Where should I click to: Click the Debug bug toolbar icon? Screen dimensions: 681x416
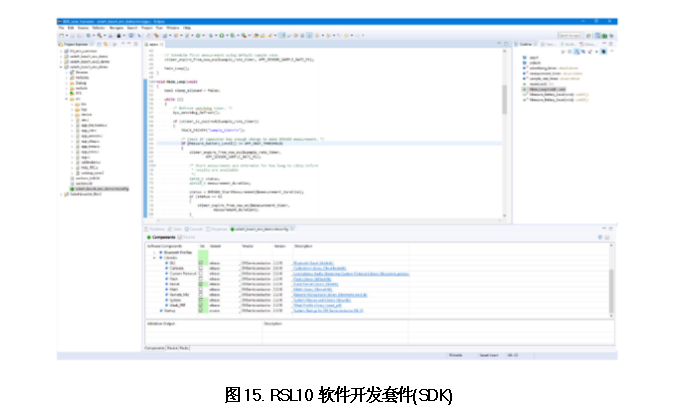point(211,36)
